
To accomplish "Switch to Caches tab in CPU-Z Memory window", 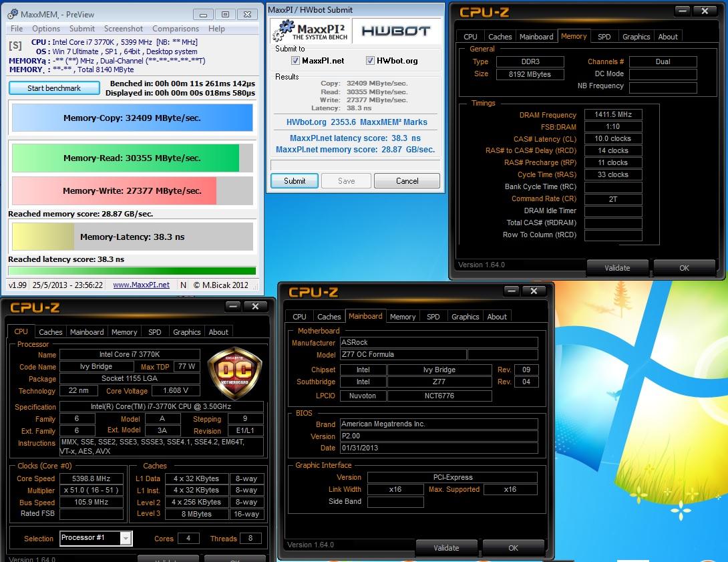I will tap(500, 37).
